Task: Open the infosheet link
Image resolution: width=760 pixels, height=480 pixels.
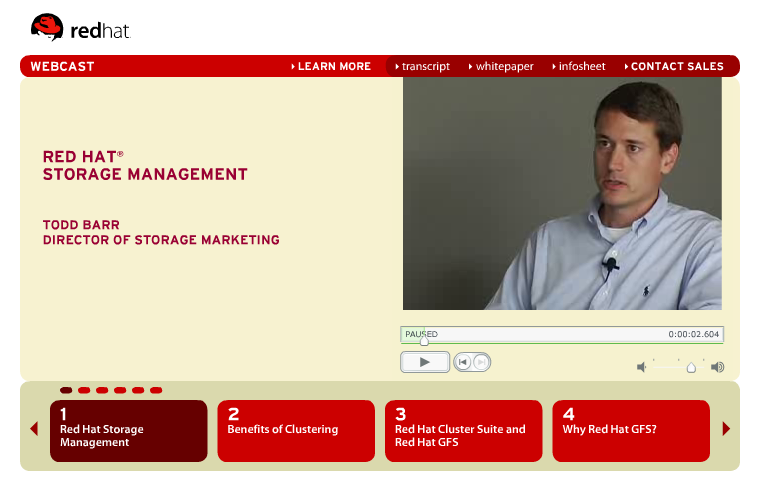Action: tap(581, 67)
